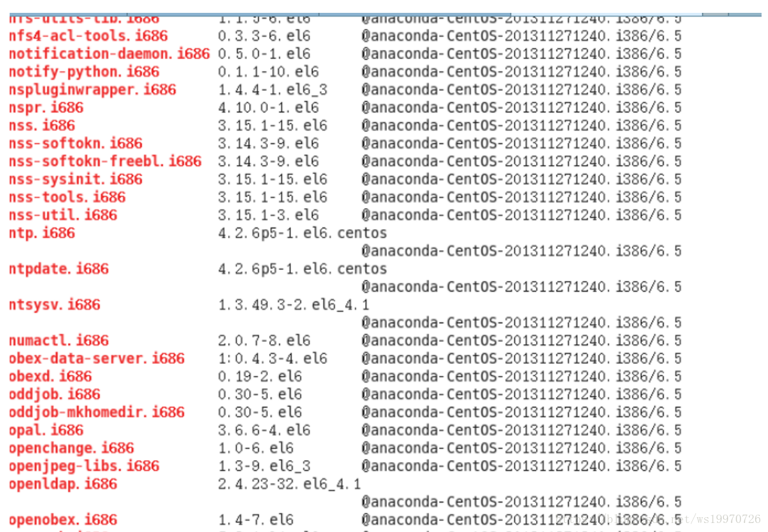This screenshot has height=532, width=768.
Task: Select the package name numactl.i686
Action: [58, 341]
